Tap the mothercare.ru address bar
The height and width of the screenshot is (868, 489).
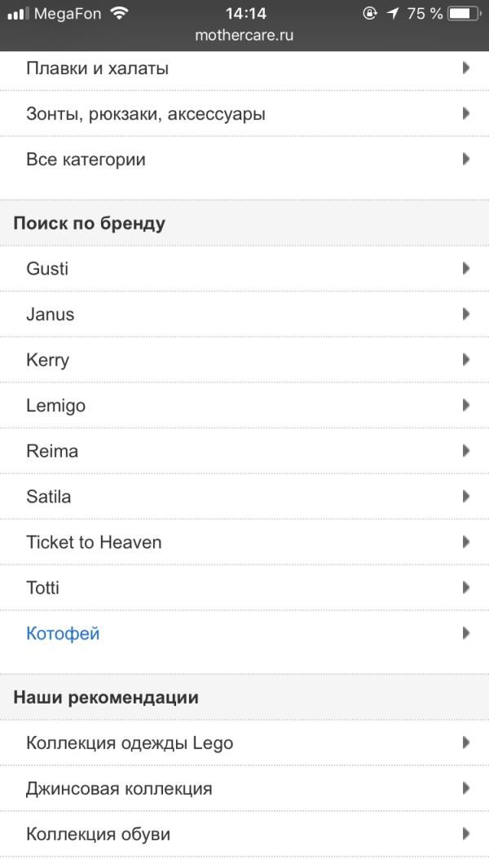pyautogui.click(x=244, y=35)
